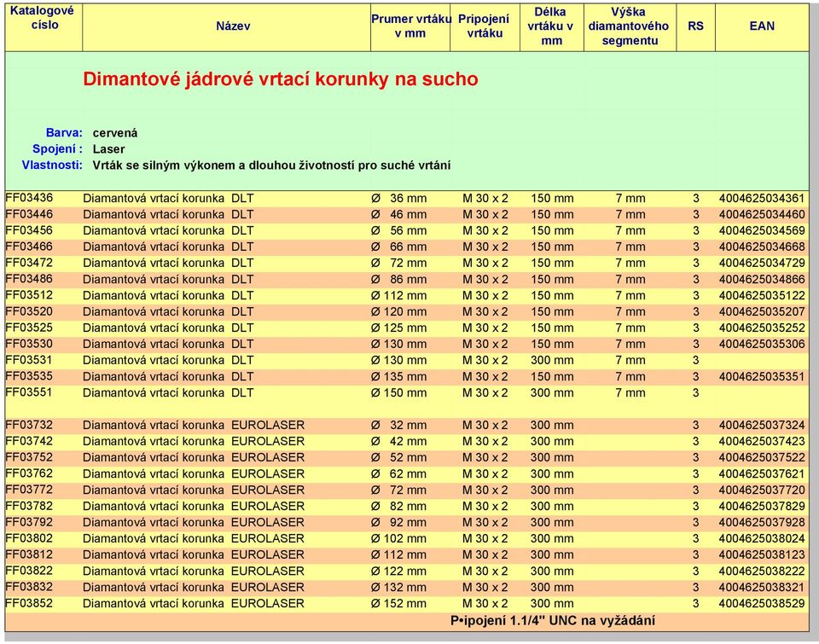Image resolution: width=819 pixels, height=644 pixels.
Task: Click the 'Spojení :' label
Action: click(x=57, y=149)
